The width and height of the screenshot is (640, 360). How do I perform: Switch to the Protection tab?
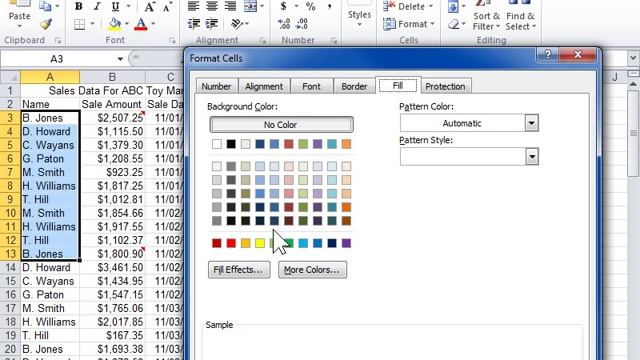pyautogui.click(x=445, y=86)
